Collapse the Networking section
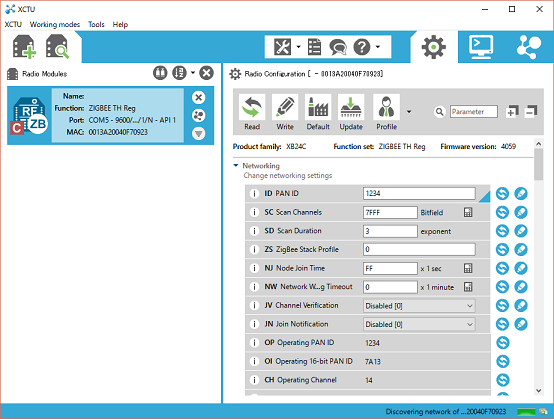Image resolution: width=554 pixels, height=419 pixels. pyautogui.click(x=236, y=165)
